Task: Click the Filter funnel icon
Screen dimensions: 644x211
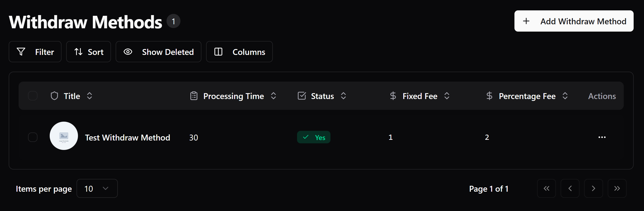Action: (x=21, y=52)
